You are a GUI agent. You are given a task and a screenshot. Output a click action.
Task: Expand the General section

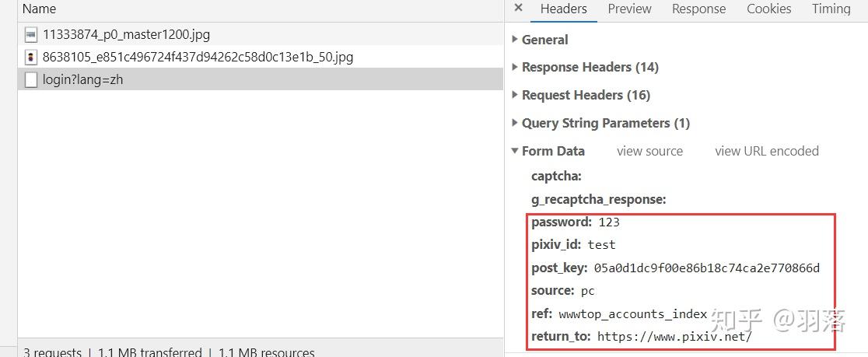click(544, 40)
